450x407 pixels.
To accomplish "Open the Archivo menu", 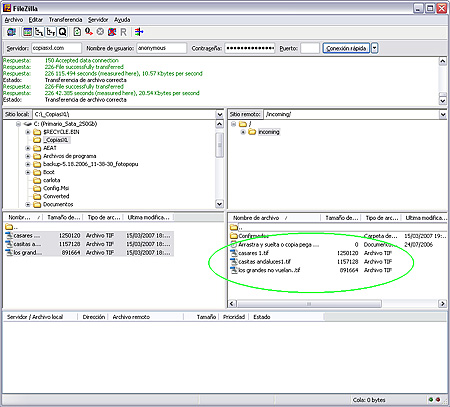I will point(14,20).
